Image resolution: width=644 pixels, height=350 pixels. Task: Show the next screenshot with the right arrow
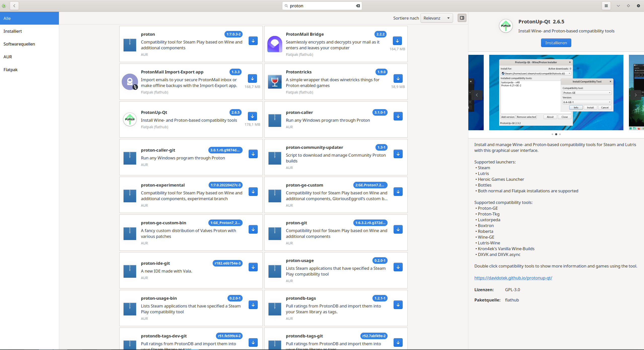pyautogui.click(x=635, y=95)
